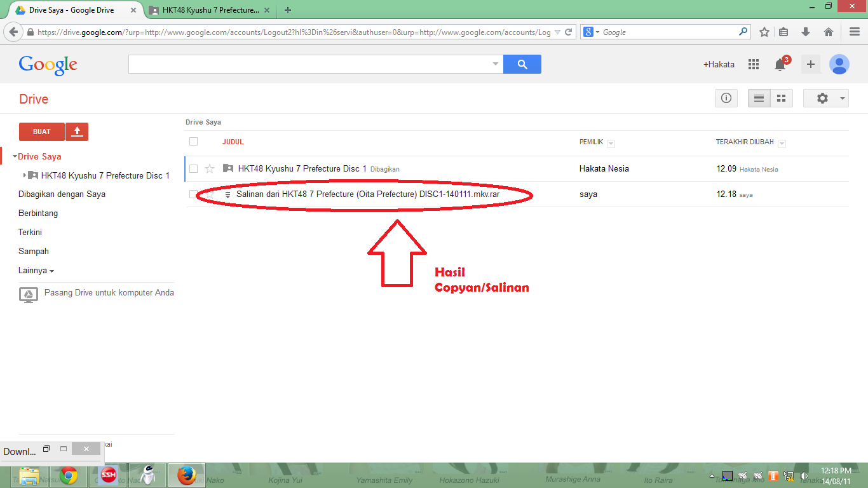Choose search engine dropdown in Firefox

591,32
